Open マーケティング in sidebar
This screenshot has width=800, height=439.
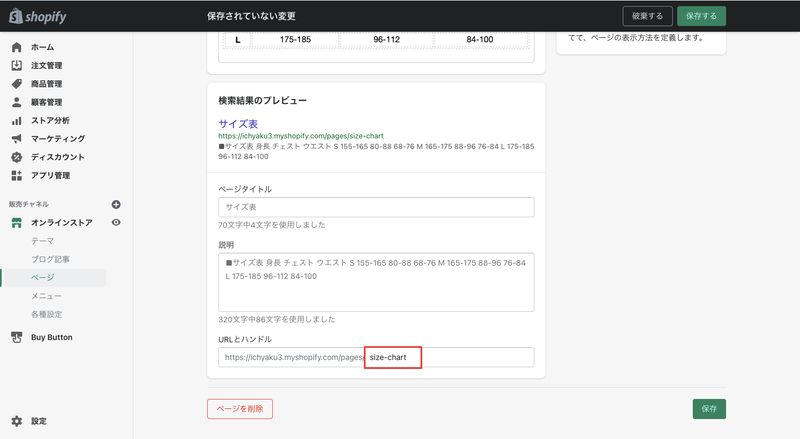pyautogui.click(x=58, y=139)
